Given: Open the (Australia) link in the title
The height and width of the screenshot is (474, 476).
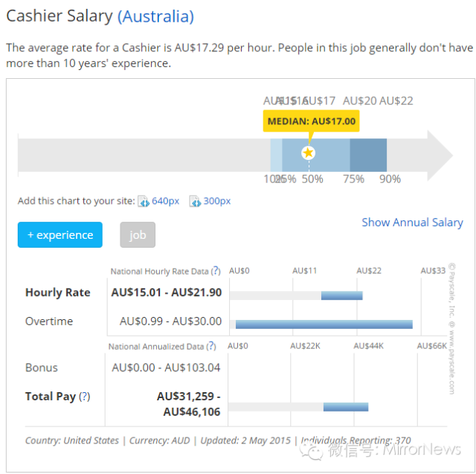Looking at the screenshot, I should tap(155, 16).
